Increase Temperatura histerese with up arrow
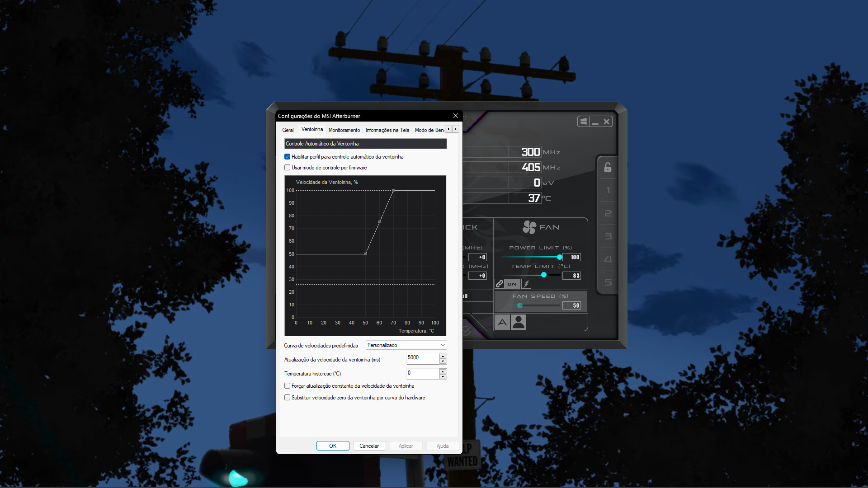Image resolution: width=868 pixels, height=488 pixels. point(443,371)
